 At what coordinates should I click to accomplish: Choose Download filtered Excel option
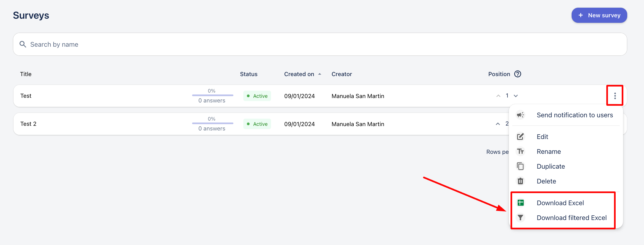pyautogui.click(x=571, y=218)
